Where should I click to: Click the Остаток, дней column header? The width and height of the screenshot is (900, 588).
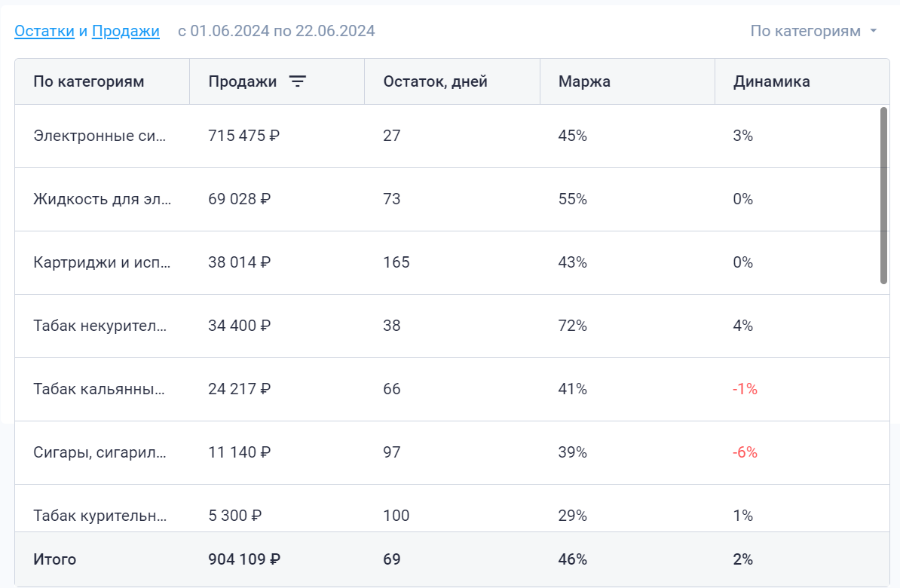point(435,81)
